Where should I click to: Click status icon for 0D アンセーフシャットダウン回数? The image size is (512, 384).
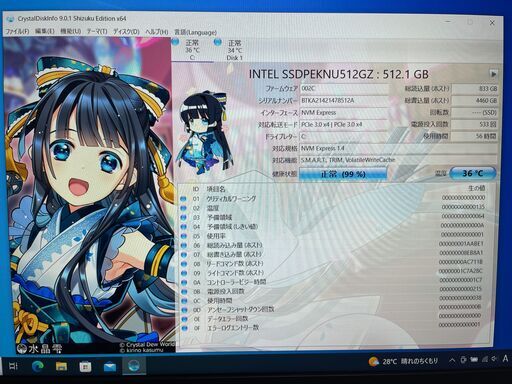(x=184, y=310)
